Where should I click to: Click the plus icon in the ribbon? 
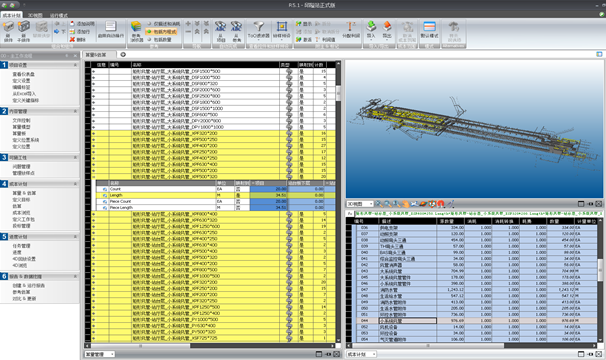[x=188, y=24]
